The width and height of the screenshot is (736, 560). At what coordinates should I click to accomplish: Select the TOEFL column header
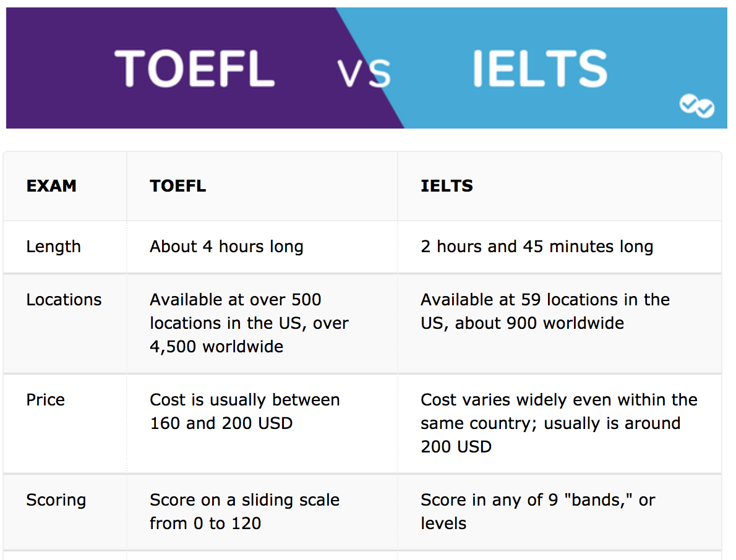pyautogui.click(x=178, y=186)
